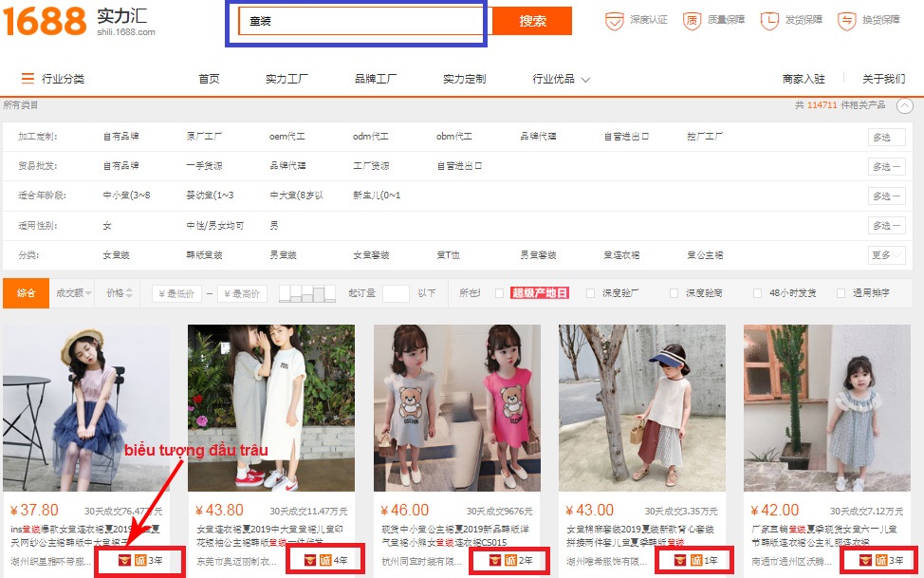Click the 换货保障 exchange shield icon
Image resolution: width=924 pixels, height=578 pixels.
(846, 21)
